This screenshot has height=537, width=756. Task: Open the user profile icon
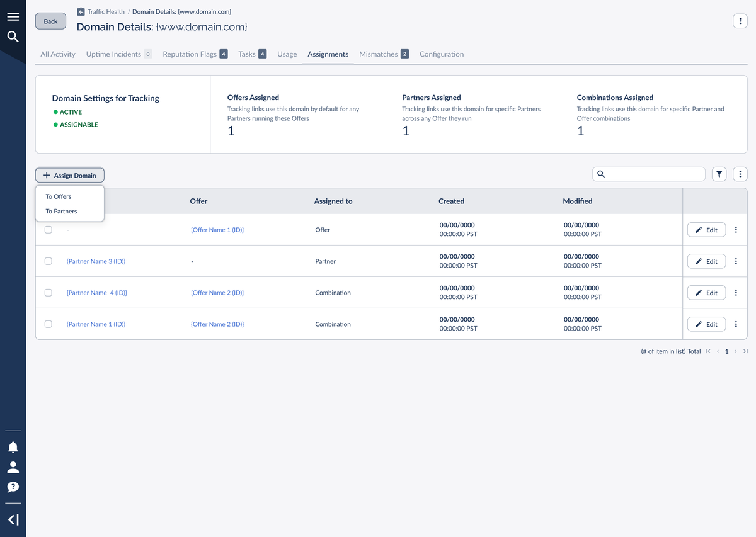click(x=13, y=467)
